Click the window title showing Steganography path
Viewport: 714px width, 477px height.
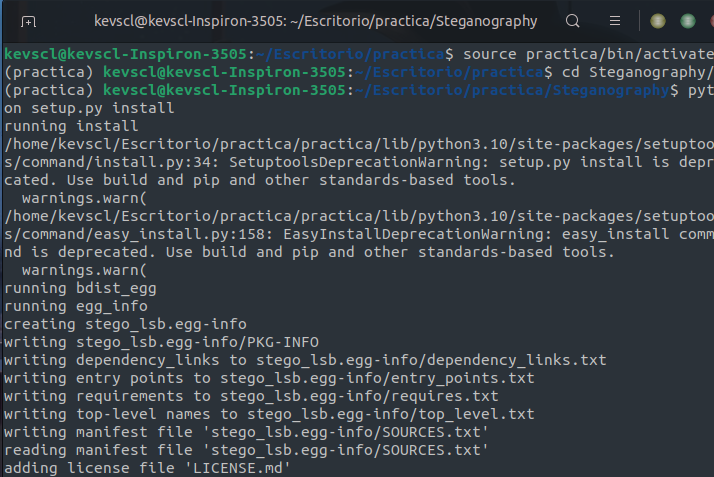click(316, 21)
